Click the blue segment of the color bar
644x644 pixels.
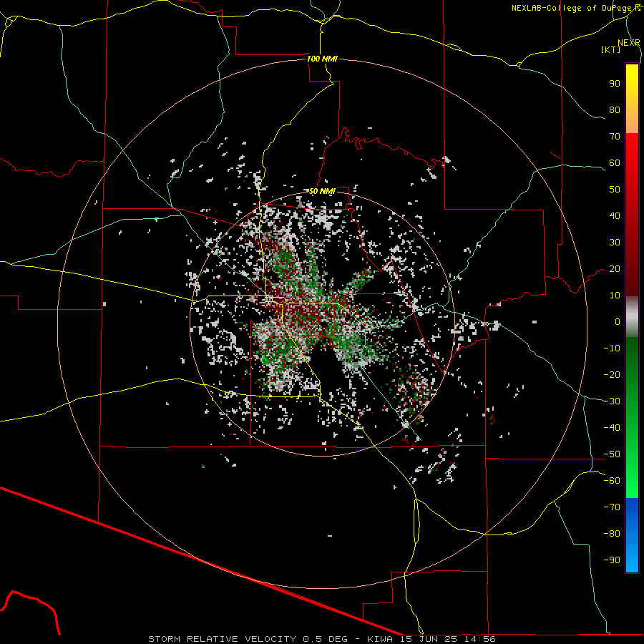pos(632,535)
